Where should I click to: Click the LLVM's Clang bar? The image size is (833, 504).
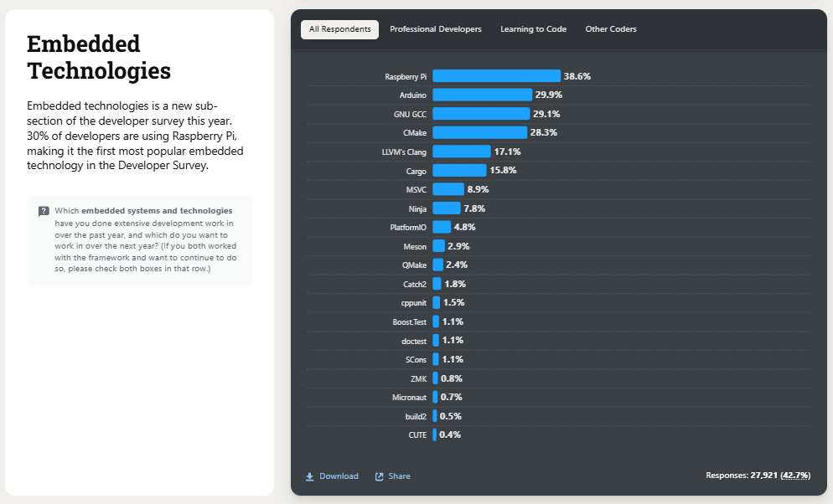pos(461,152)
